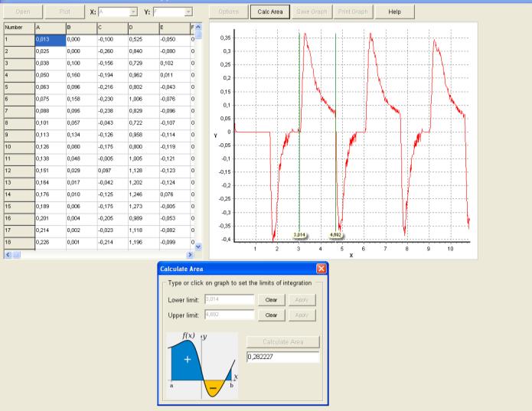The height and width of the screenshot is (411, 532).
Task: Click cell 1,273 in column D
Action: [x=144, y=207]
